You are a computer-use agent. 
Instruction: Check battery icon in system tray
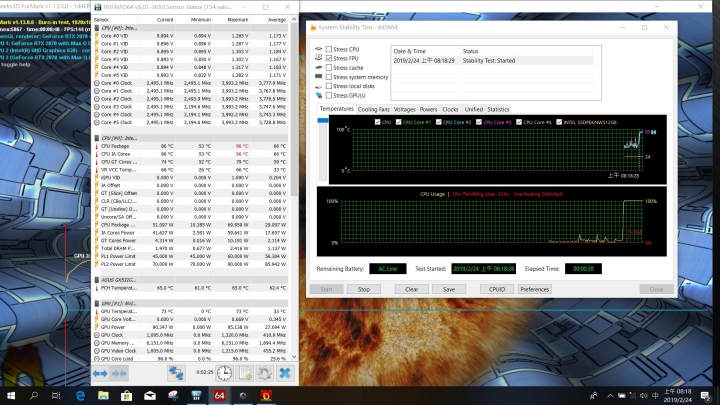[x=621, y=395]
